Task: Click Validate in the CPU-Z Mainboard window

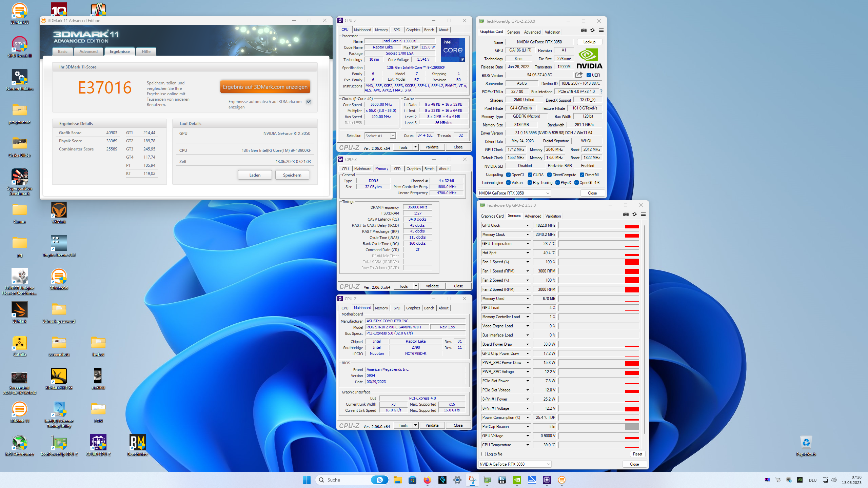Action: click(432, 425)
